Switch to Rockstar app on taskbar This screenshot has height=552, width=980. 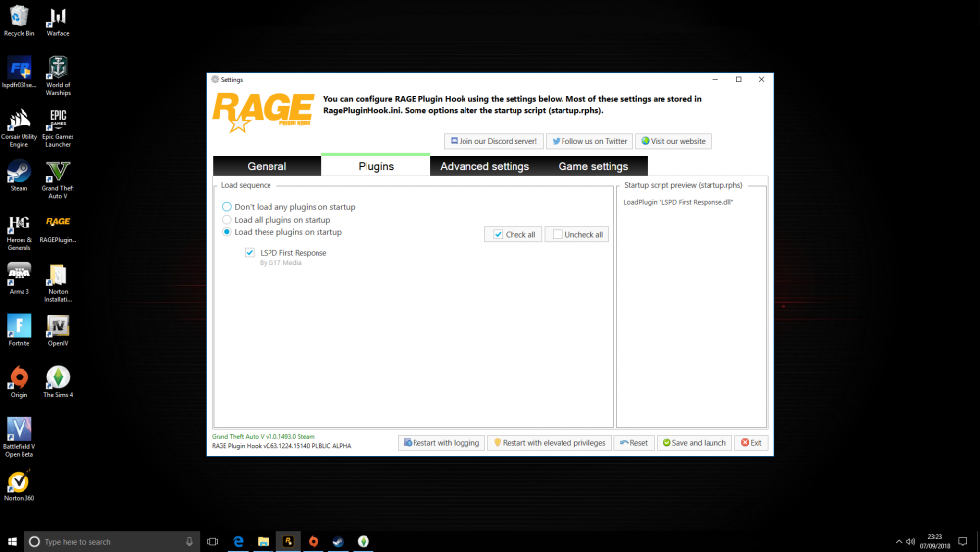pos(288,541)
